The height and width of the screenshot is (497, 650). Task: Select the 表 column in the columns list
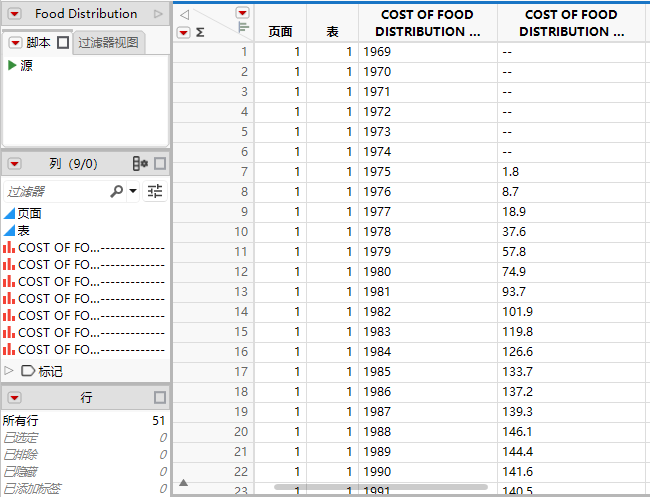click(24, 230)
